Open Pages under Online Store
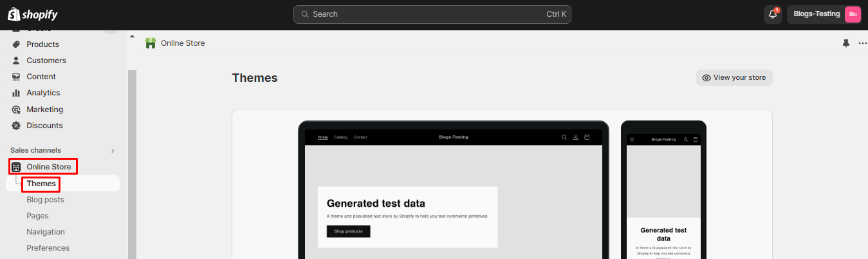This screenshot has height=259, width=868. pos(37,216)
